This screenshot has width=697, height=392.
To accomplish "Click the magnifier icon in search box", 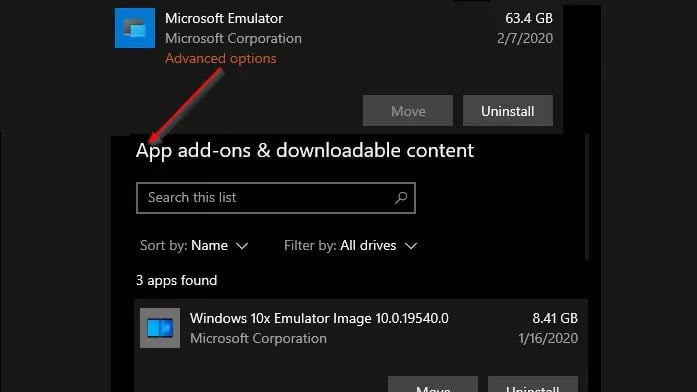I will 401,198.
